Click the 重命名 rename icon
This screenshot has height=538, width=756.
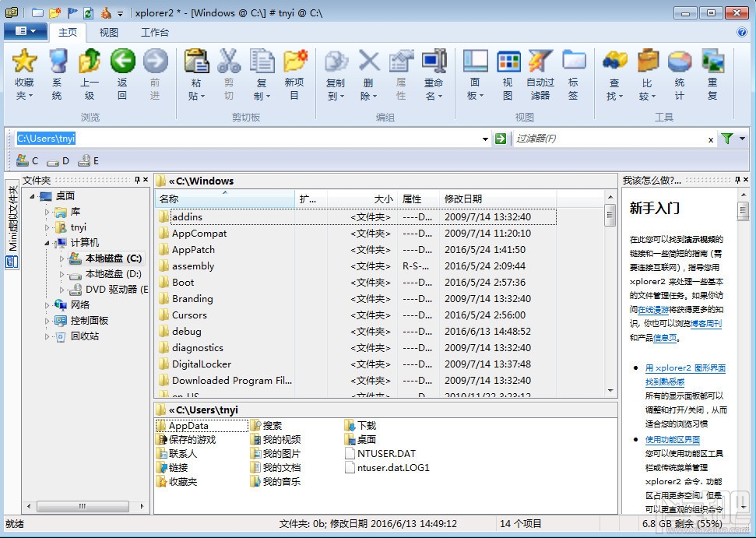(x=434, y=61)
